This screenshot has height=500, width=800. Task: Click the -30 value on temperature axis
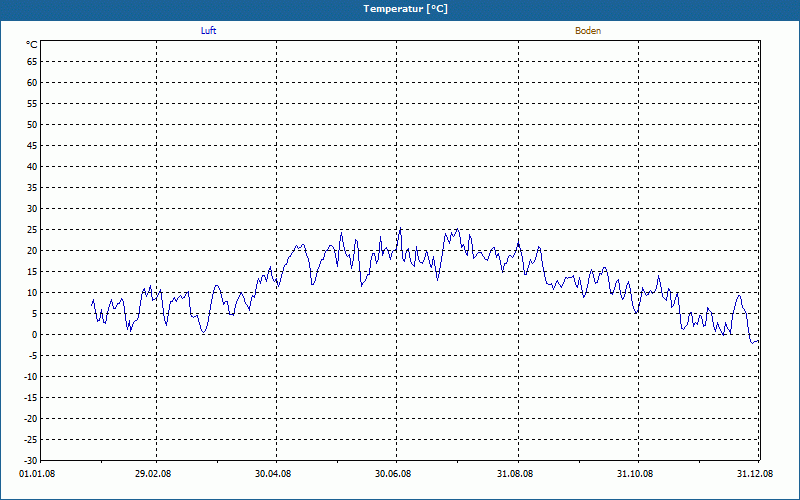[31, 460]
